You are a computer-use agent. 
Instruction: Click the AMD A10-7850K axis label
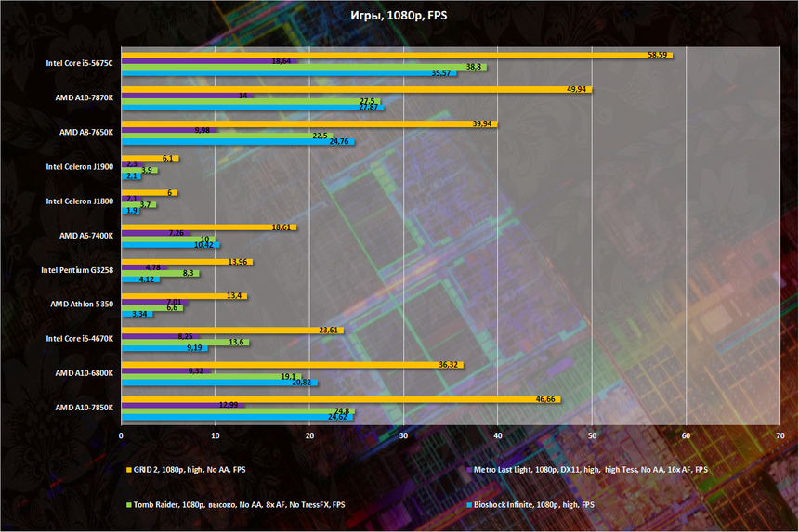85,407
